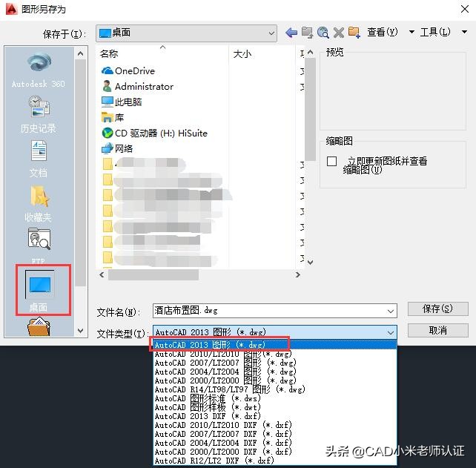The width and height of the screenshot is (476, 468).
Task: Click file list scroll down arrow
Action: pos(310,262)
